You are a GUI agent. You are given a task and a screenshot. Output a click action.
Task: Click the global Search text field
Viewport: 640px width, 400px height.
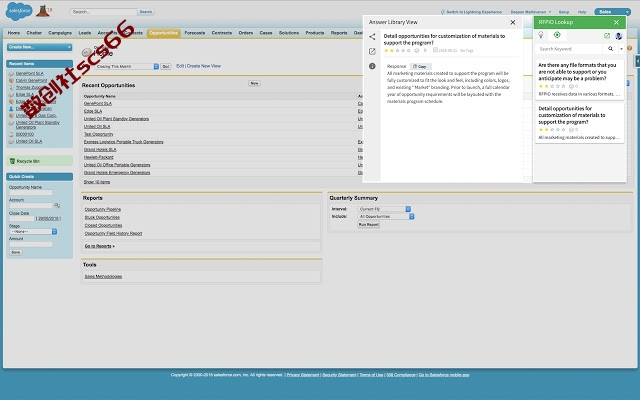pos(103,12)
